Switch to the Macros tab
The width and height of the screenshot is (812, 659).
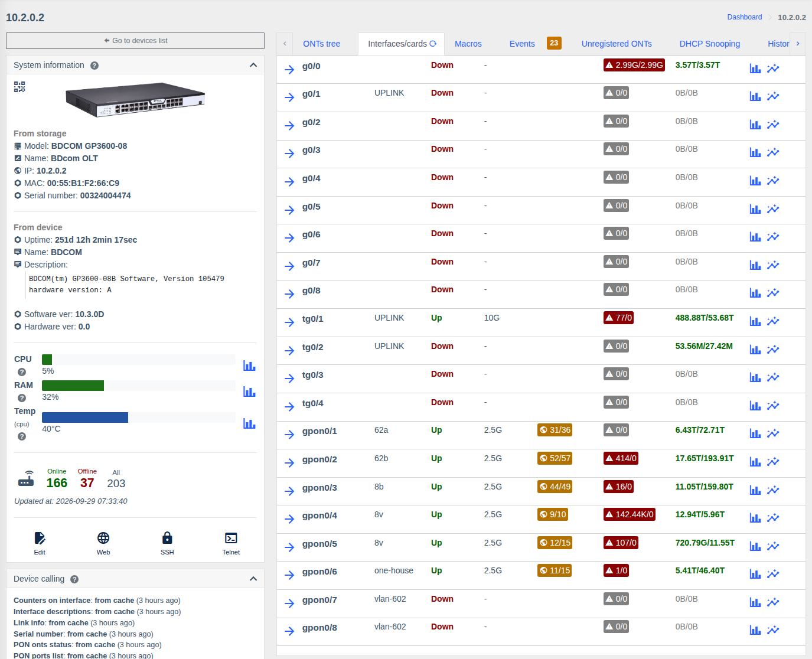tap(468, 44)
